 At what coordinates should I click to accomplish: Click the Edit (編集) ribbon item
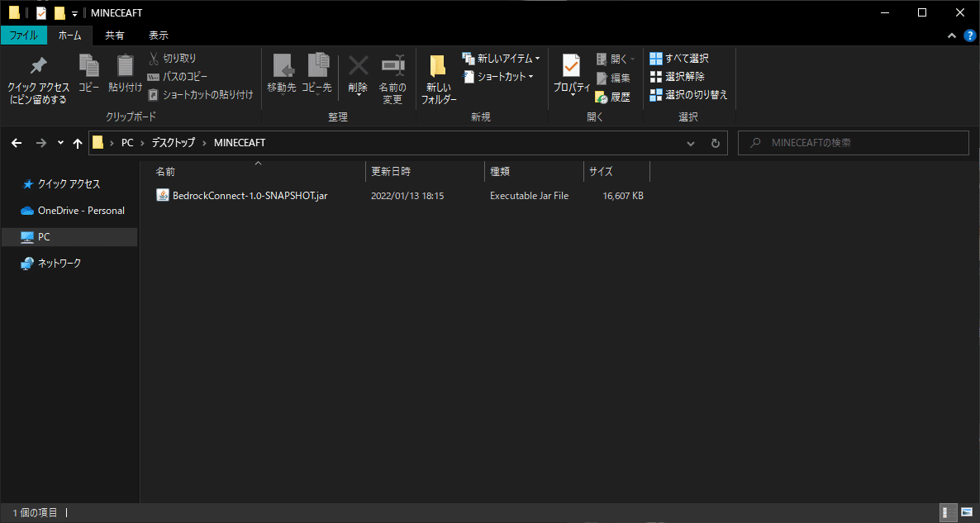coord(613,78)
